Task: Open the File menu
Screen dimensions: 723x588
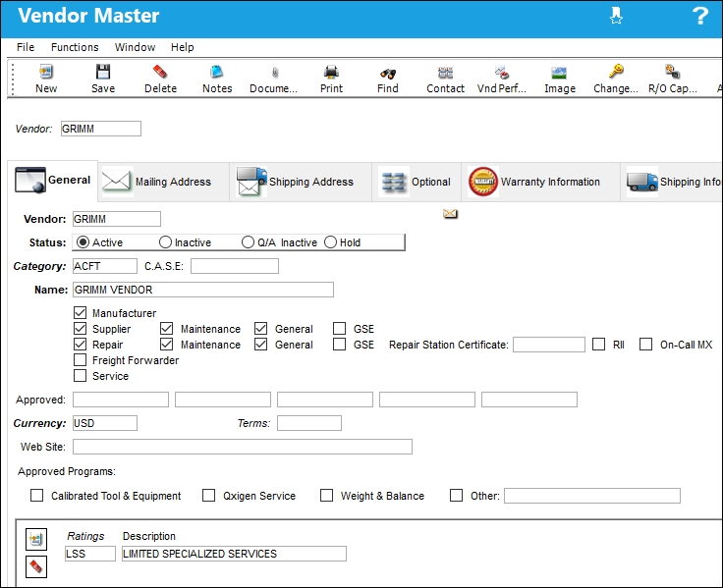Action: click(26, 47)
